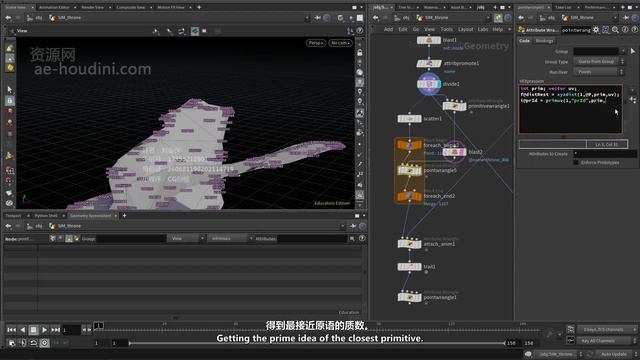
Task: Open the Labs menu in the network editor
Action: tap(483, 29)
